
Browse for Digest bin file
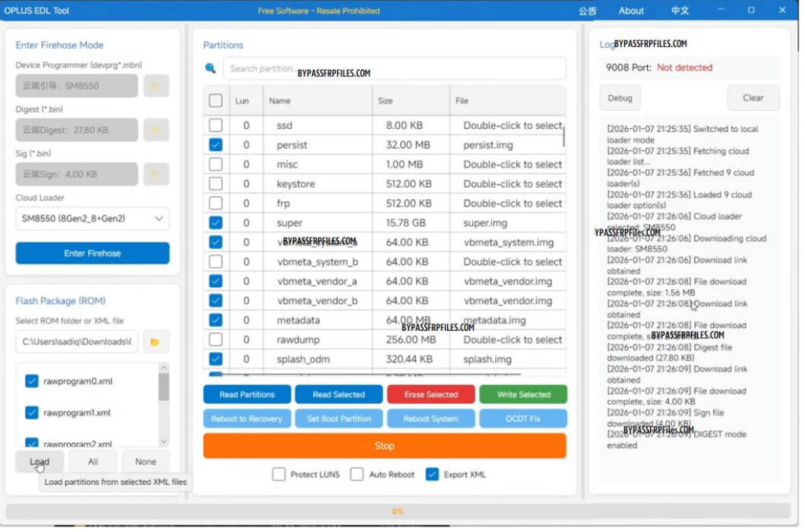coord(156,130)
